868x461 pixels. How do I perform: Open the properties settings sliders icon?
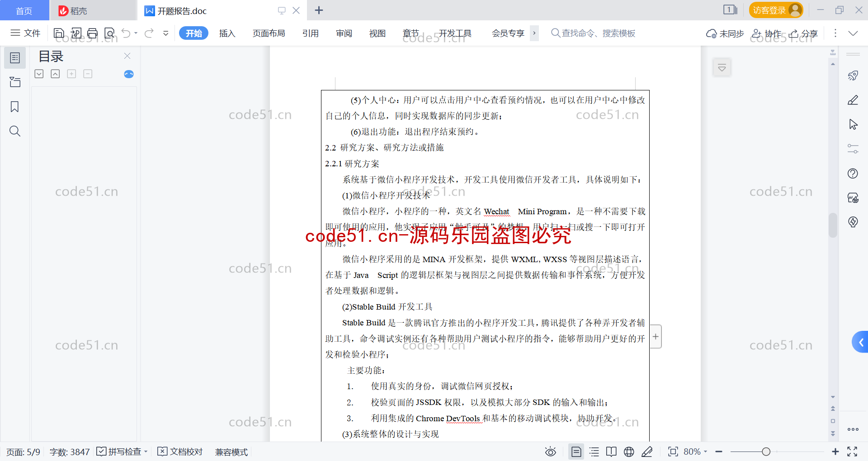[x=853, y=149]
